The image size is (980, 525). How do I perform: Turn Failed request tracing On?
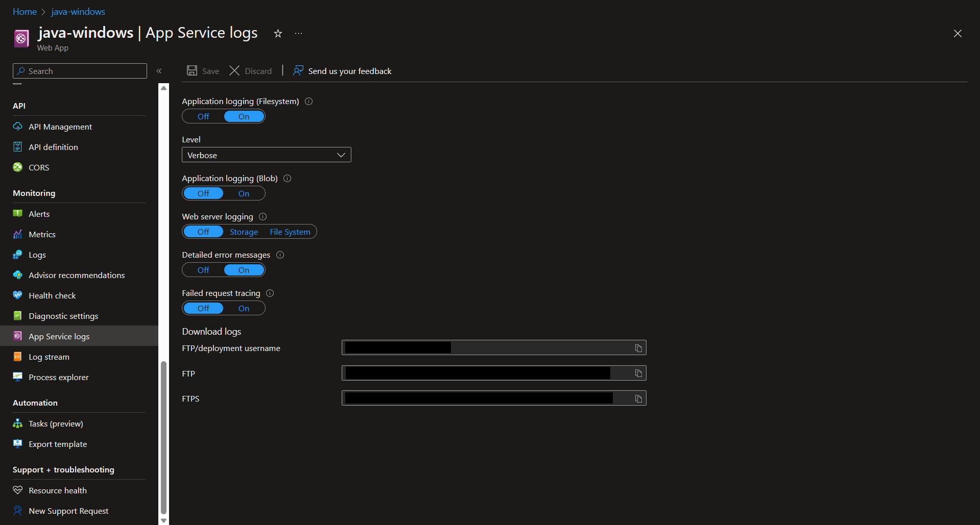pos(244,308)
